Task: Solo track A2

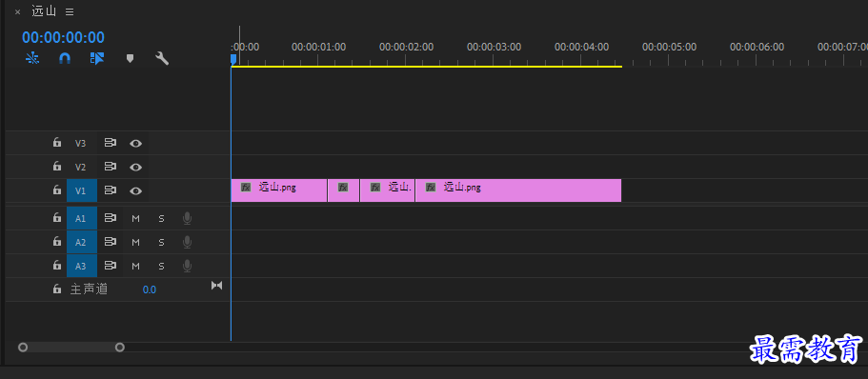Action: click(161, 242)
